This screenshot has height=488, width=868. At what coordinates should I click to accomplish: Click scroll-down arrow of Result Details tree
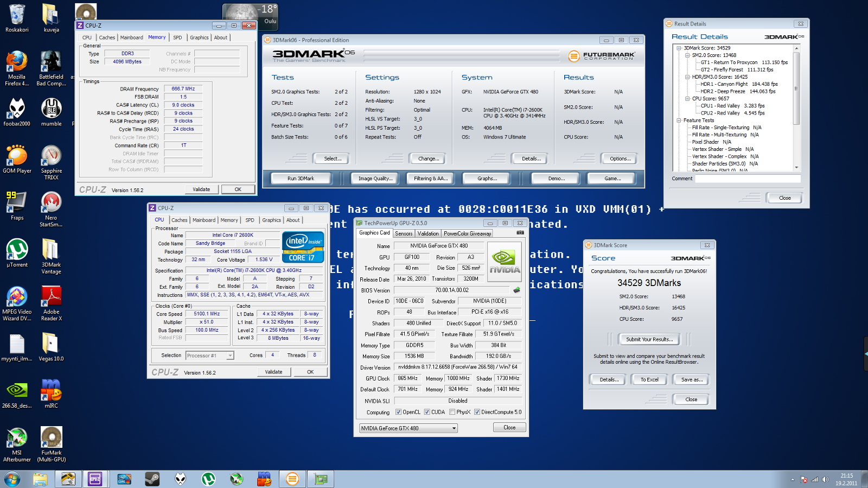click(x=796, y=168)
